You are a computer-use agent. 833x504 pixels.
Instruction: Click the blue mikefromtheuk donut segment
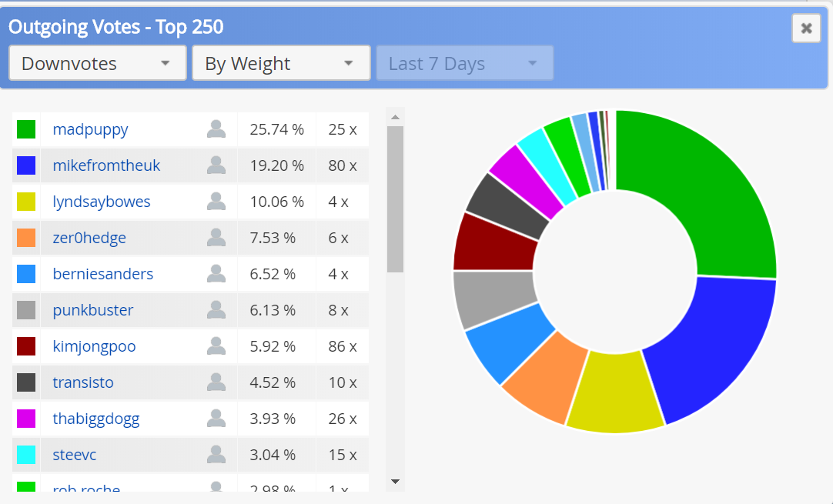tap(712, 346)
